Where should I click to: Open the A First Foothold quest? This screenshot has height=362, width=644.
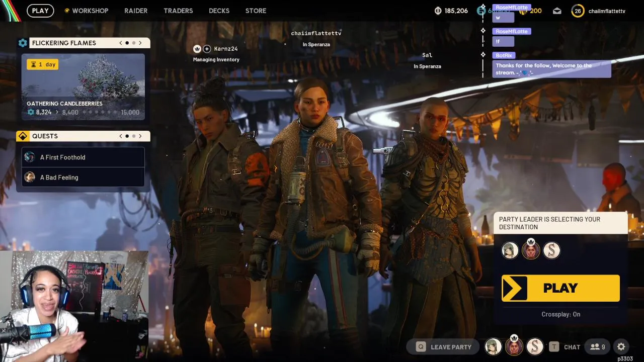pyautogui.click(x=83, y=157)
